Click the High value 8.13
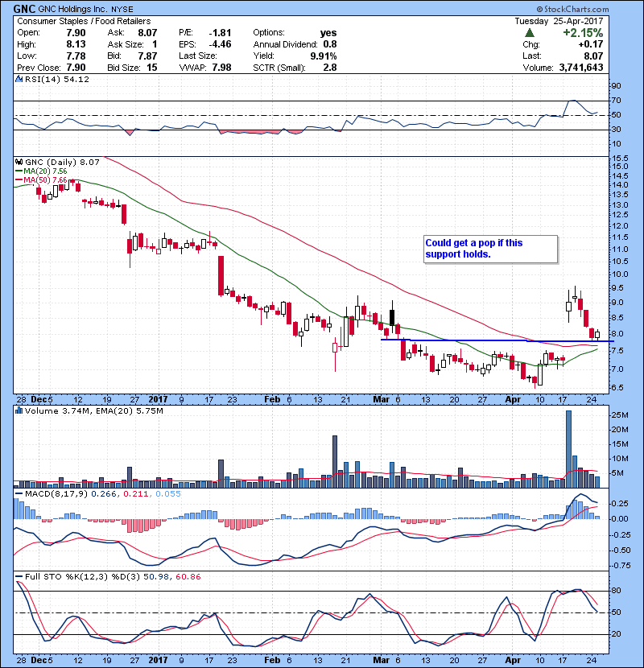 pyautogui.click(x=76, y=44)
